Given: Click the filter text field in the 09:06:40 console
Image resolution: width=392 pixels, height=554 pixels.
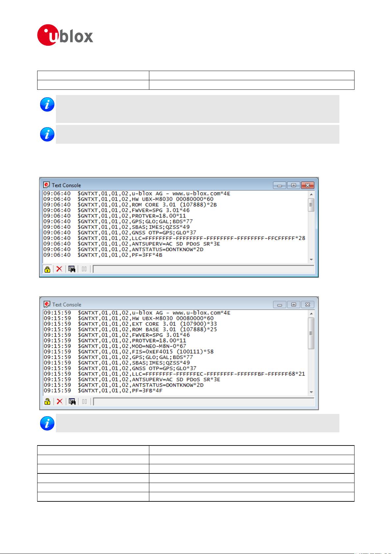Looking at the screenshot, I should 203,269.
